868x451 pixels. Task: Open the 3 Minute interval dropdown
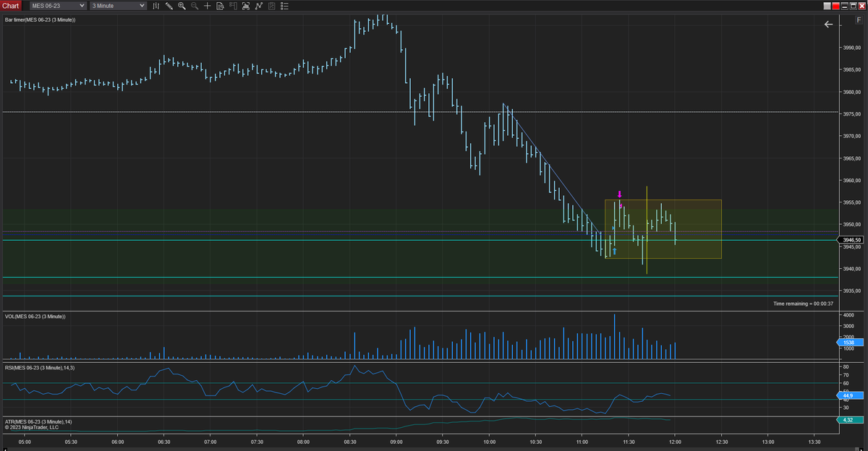tap(118, 6)
